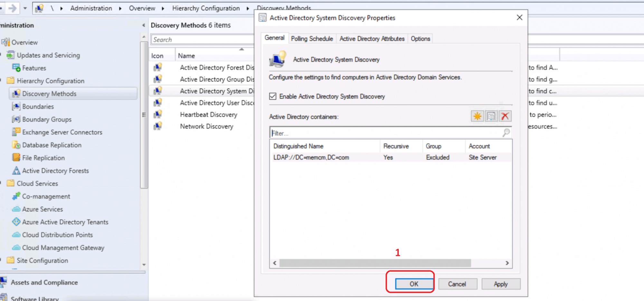The image size is (644, 301).
Task: Switch to the Polling Schedule tab
Action: tap(311, 38)
